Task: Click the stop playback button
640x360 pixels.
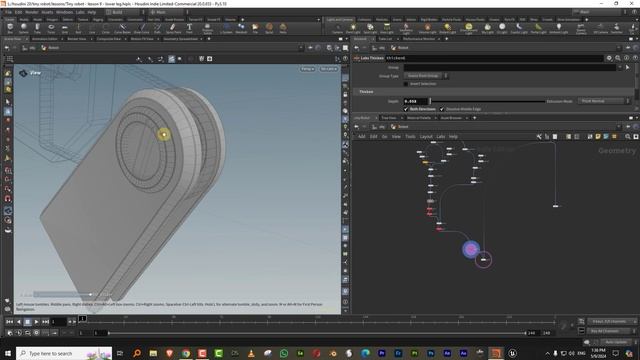Action: [x=27, y=322]
